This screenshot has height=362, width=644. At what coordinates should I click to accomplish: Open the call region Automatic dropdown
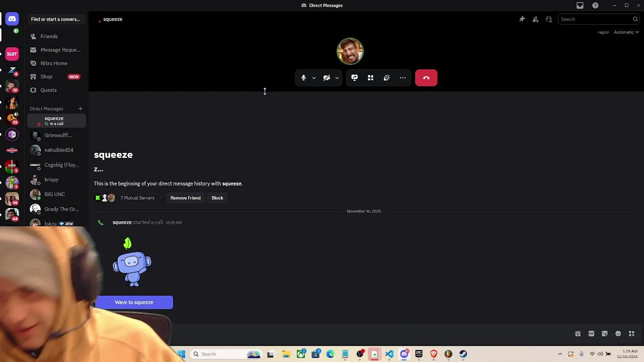(626, 32)
